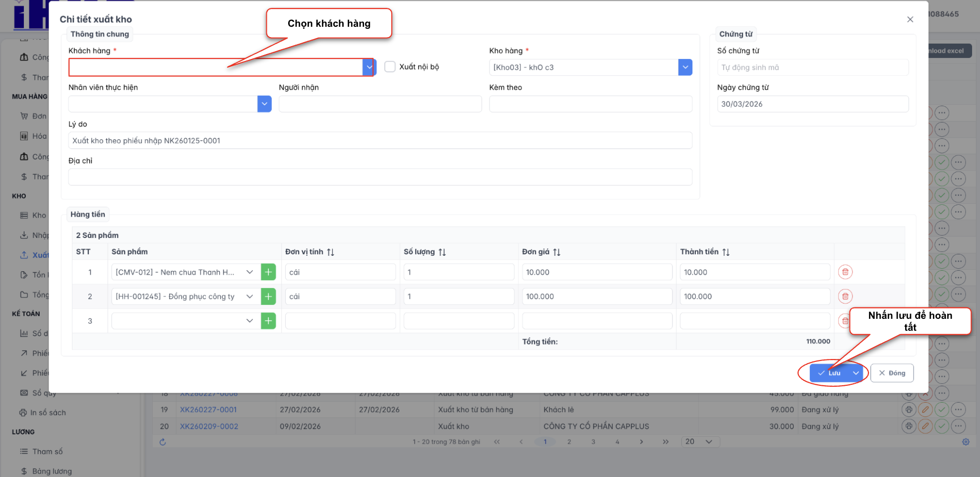Sort by Thành tiền column

tap(726, 252)
